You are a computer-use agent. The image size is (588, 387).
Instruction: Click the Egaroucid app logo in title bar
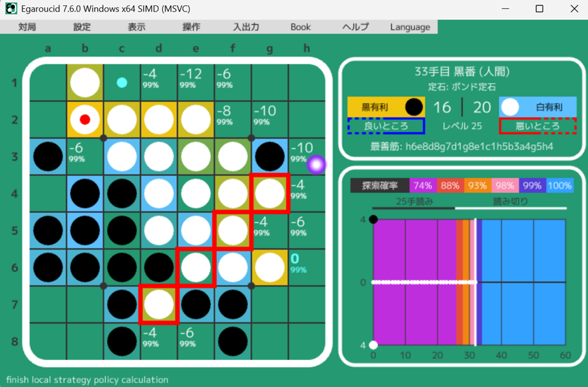point(11,9)
